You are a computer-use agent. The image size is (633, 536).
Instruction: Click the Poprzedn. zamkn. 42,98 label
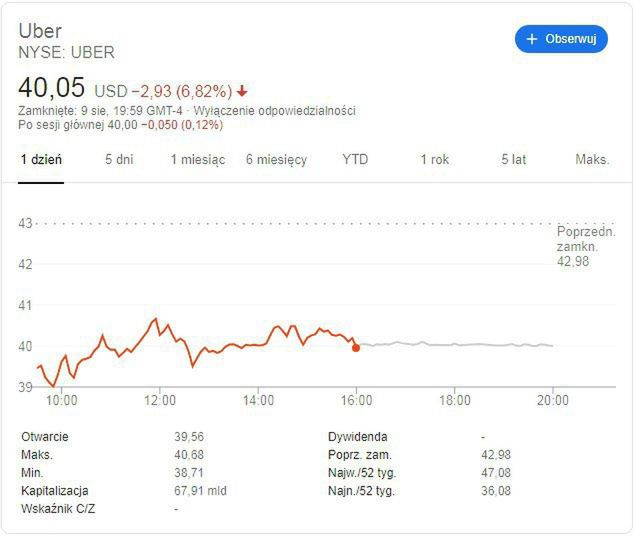point(585,246)
